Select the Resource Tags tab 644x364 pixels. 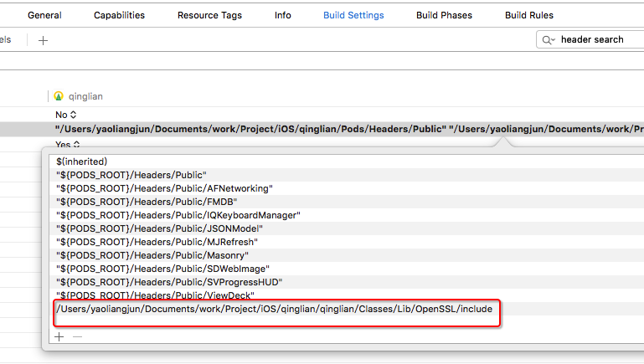click(x=209, y=15)
